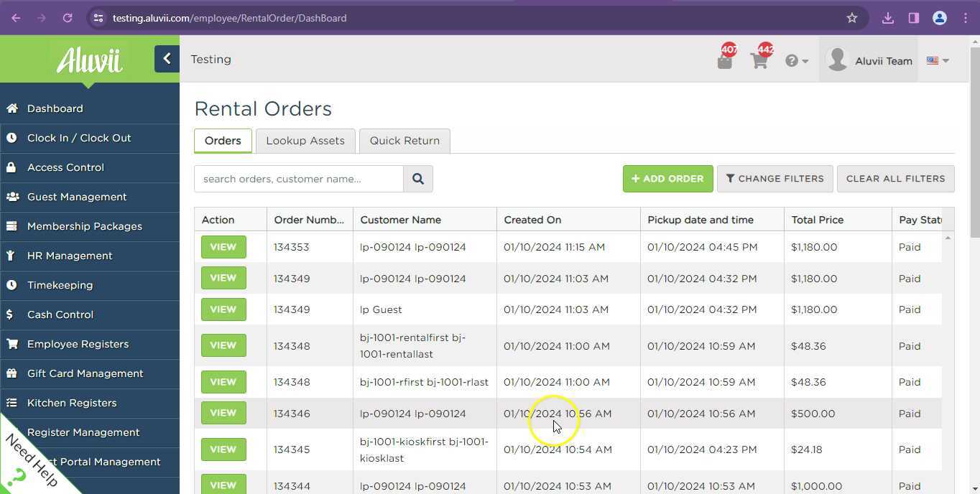Select the Quick Return tab
This screenshot has height=494, width=980.
405,140
